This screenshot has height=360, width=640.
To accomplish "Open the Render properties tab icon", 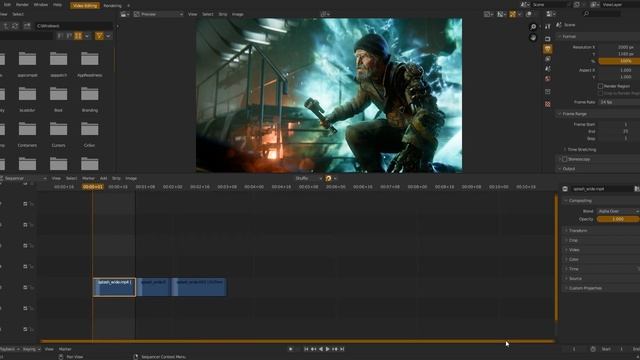I will coord(548,39).
